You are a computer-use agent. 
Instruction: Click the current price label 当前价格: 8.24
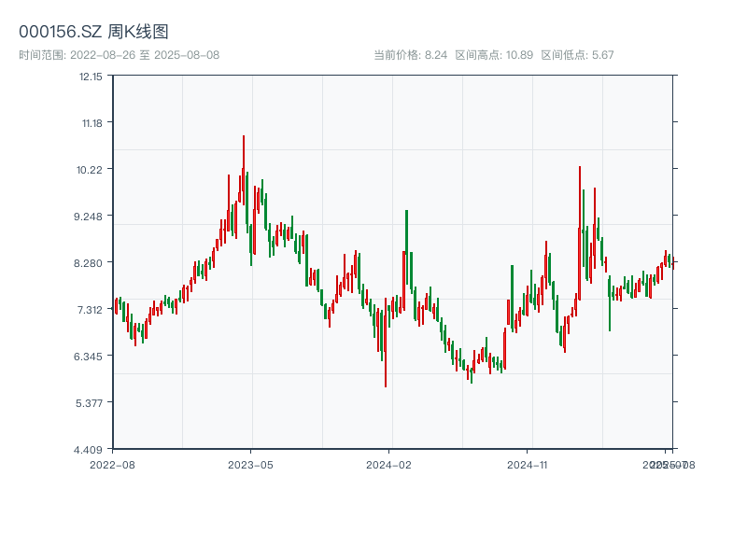411,55
